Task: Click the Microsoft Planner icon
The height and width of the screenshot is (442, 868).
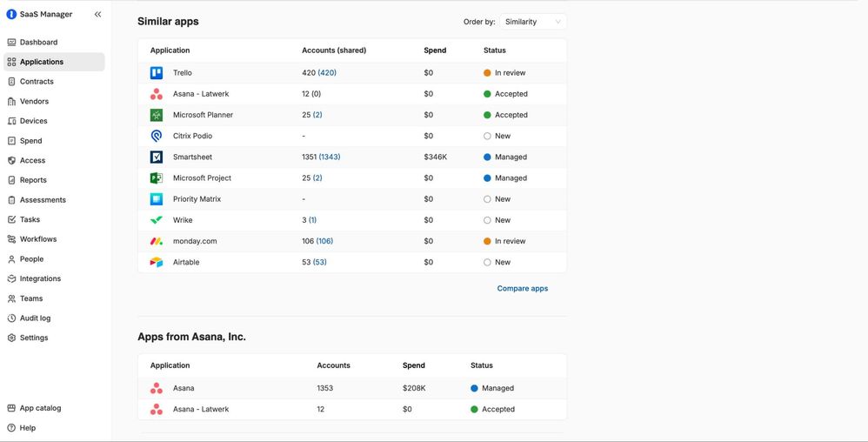Action: pyautogui.click(x=157, y=115)
